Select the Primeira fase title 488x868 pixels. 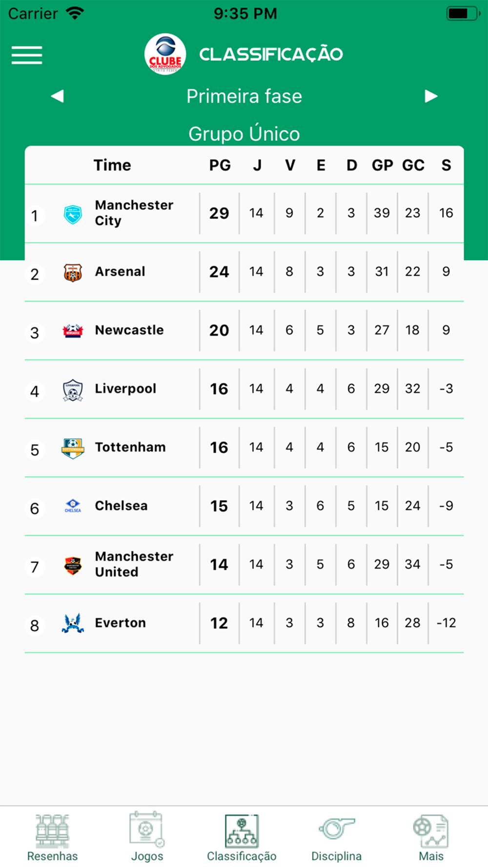tap(244, 96)
